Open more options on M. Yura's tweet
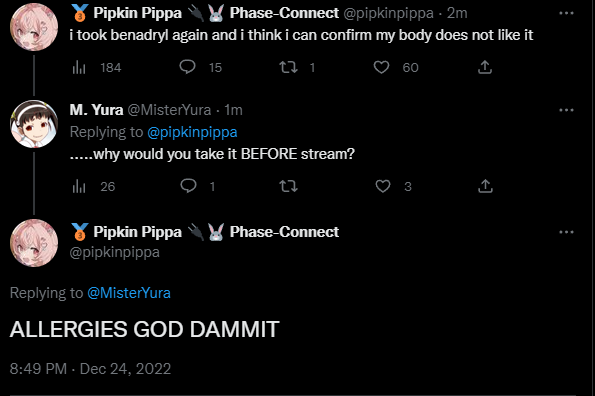 566,110
